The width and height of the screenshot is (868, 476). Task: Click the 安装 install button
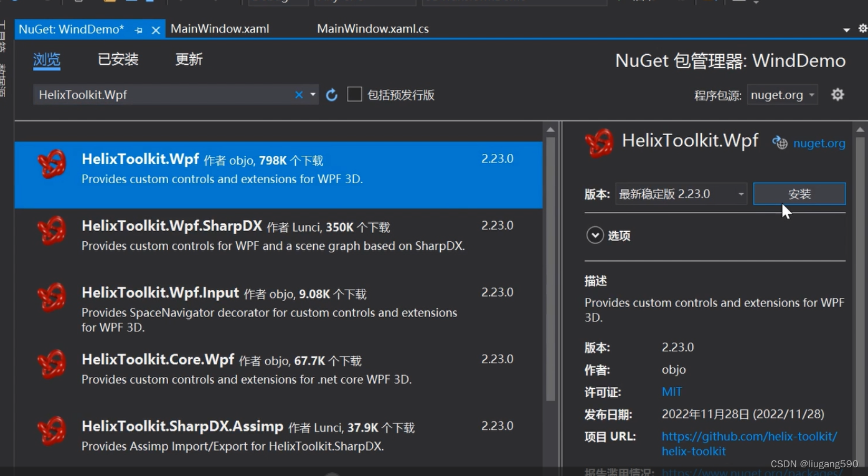[x=799, y=193]
